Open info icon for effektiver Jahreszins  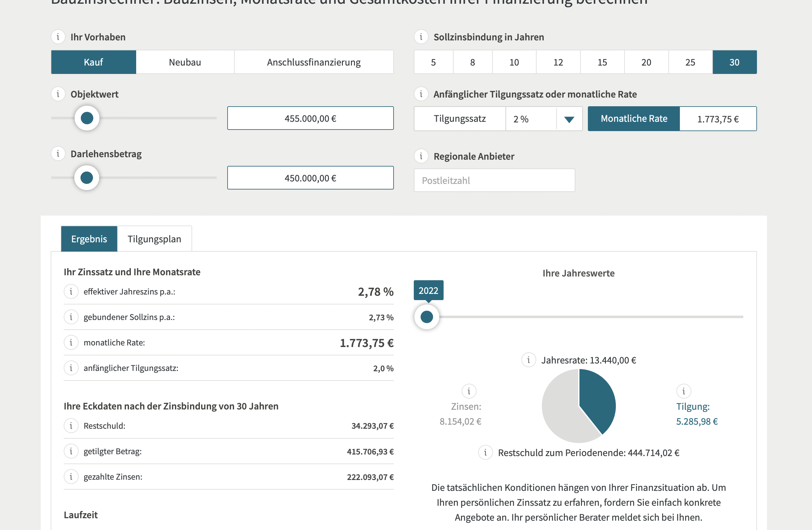point(71,292)
